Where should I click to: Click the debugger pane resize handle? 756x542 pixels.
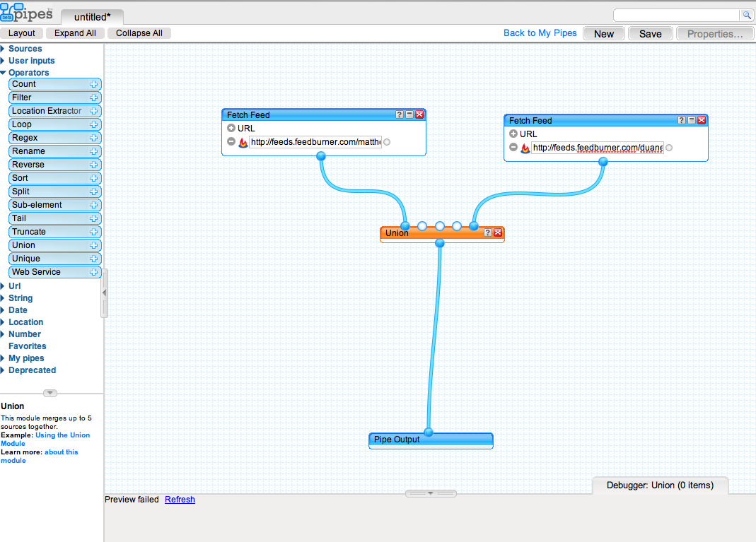pos(431,493)
